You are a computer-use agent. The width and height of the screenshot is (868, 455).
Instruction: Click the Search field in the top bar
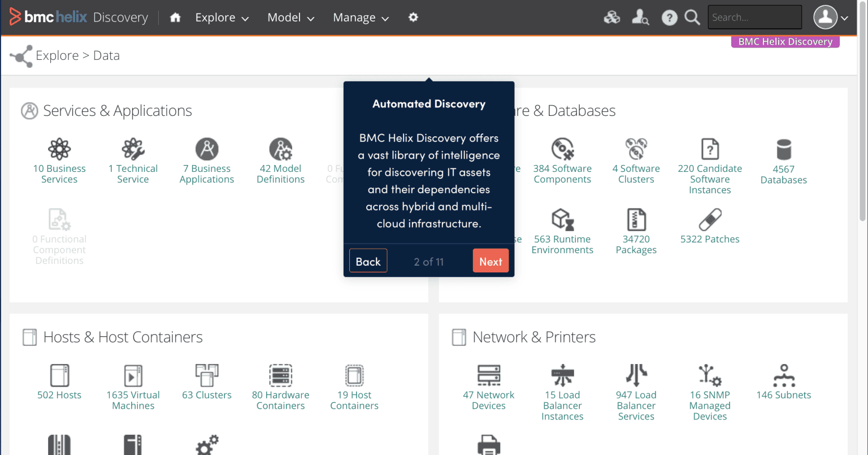tap(755, 17)
